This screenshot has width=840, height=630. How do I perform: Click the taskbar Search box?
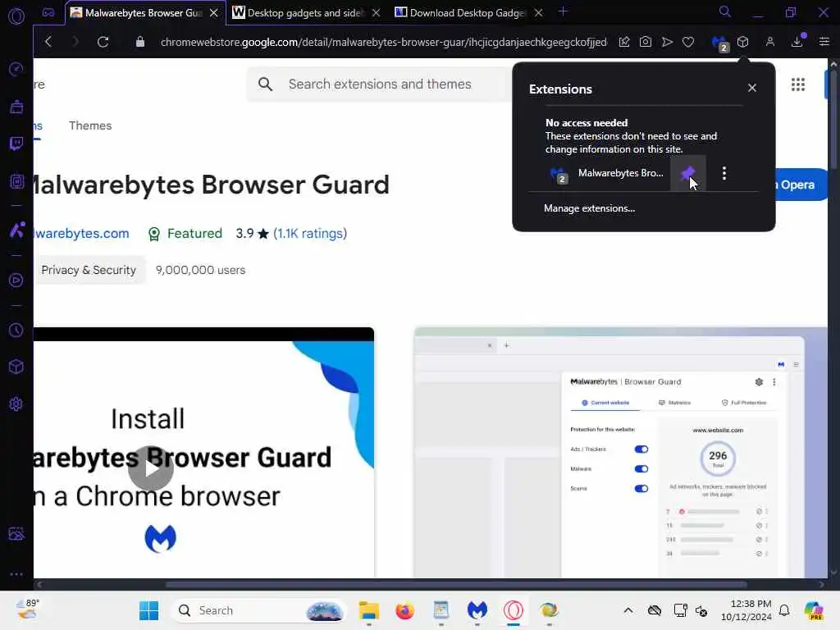258,610
